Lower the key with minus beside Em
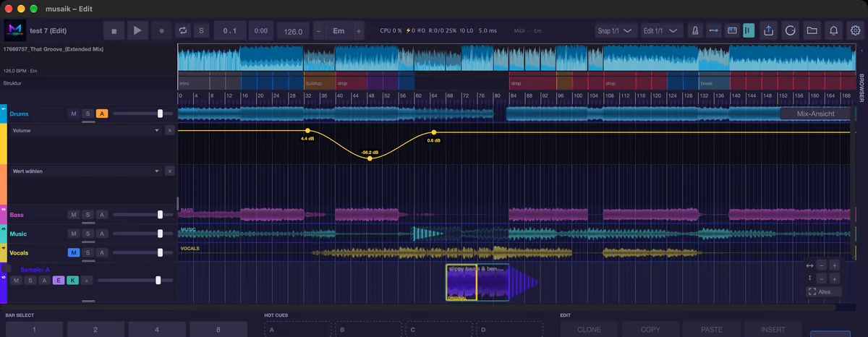 tap(319, 31)
